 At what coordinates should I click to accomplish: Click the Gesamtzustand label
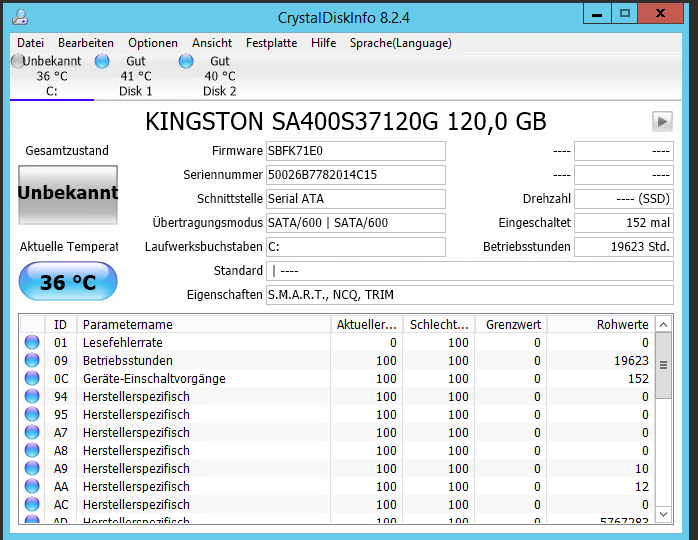(x=67, y=150)
